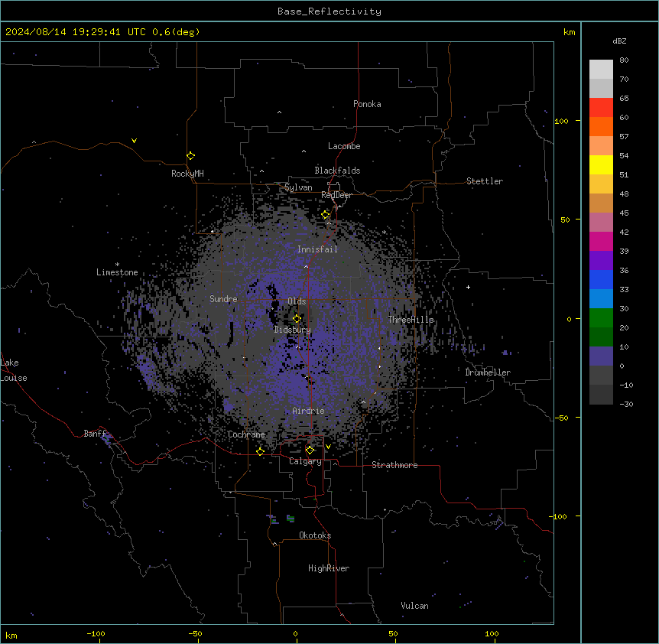This screenshot has width=659, height=644.
Task: Pick the lightest gray 80 dBZ legend swatch
Action: (601, 70)
